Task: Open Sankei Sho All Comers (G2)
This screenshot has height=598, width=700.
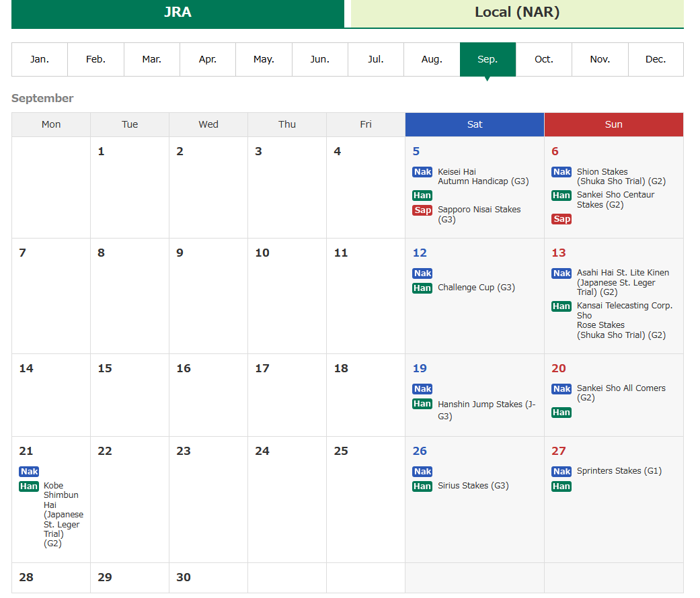Action: coord(621,393)
